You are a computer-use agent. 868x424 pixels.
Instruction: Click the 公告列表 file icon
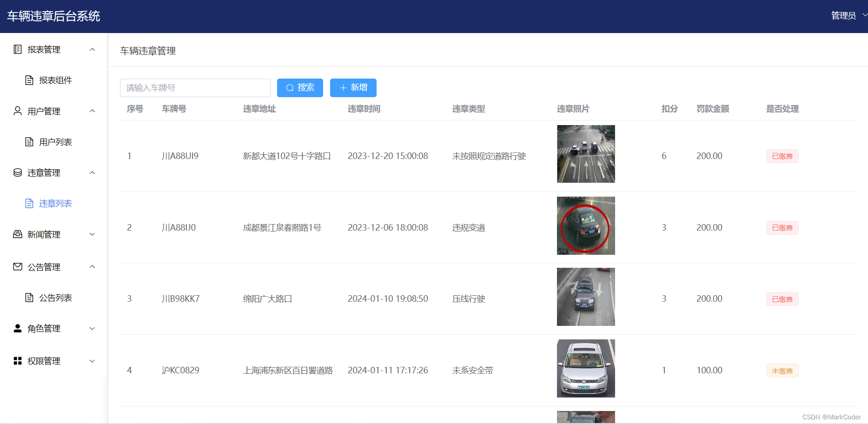click(29, 298)
